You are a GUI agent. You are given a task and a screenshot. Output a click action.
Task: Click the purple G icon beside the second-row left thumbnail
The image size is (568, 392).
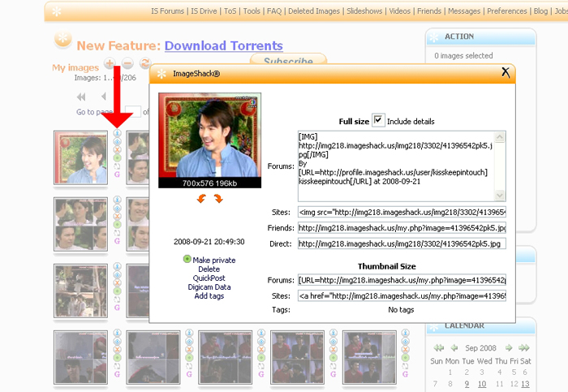[117, 241]
